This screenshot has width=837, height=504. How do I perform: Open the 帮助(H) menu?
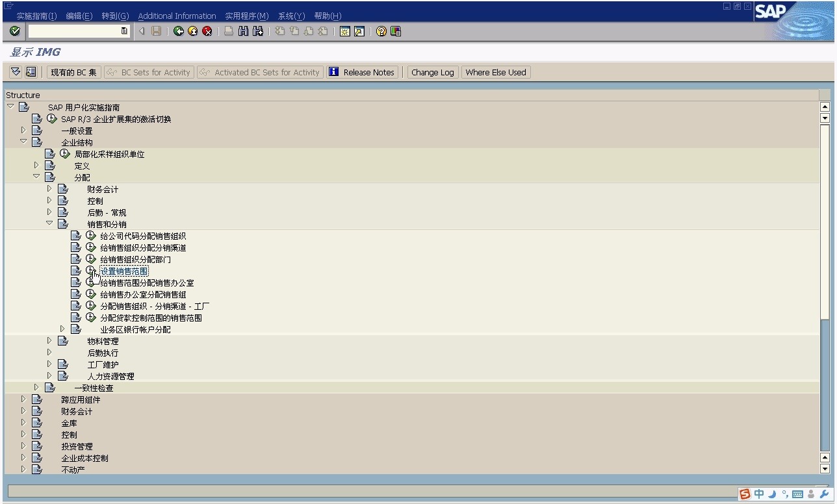(x=328, y=16)
